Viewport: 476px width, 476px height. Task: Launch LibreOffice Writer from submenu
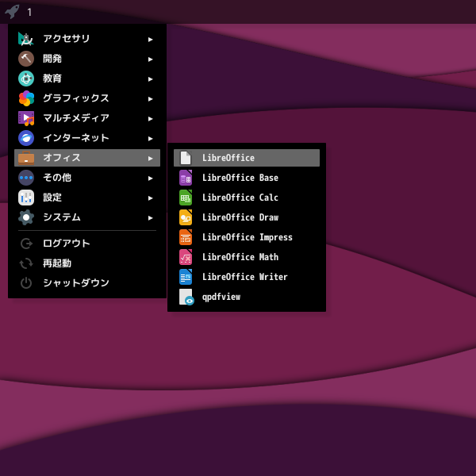click(x=247, y=277)
